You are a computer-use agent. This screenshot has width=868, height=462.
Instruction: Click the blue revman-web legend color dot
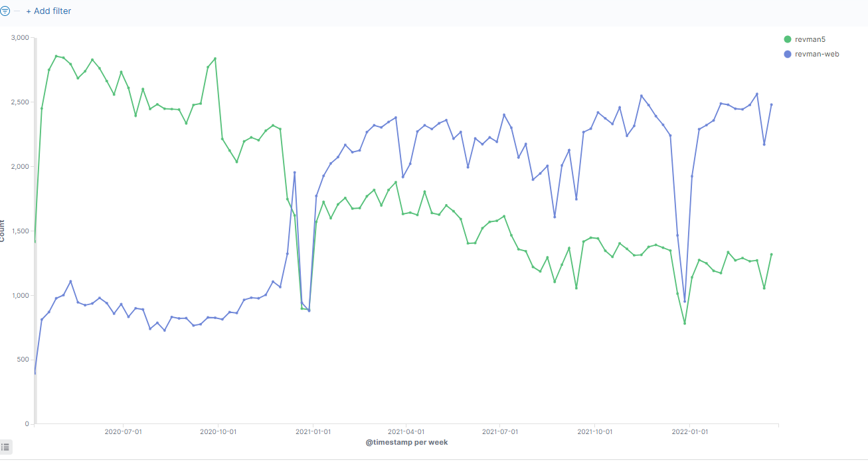coord(788,54)
